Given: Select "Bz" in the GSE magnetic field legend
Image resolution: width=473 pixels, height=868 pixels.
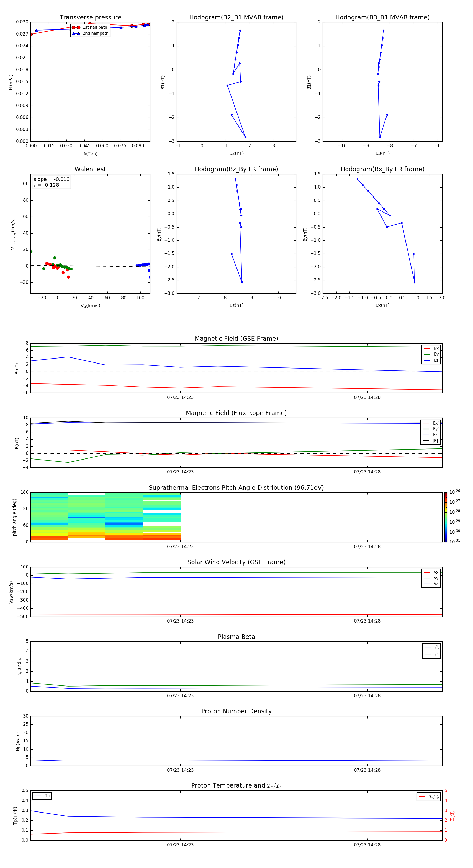Looking at the screenshot, I should [431, 360].
